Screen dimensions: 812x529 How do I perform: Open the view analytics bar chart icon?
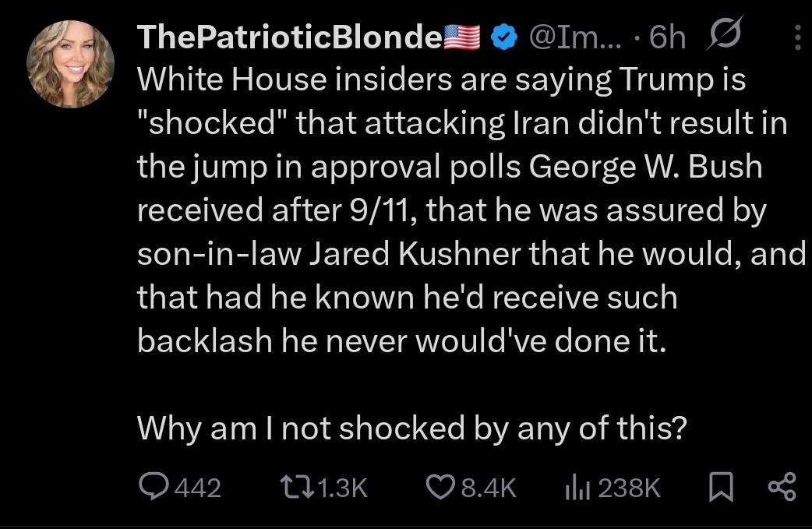pos(575,488)
